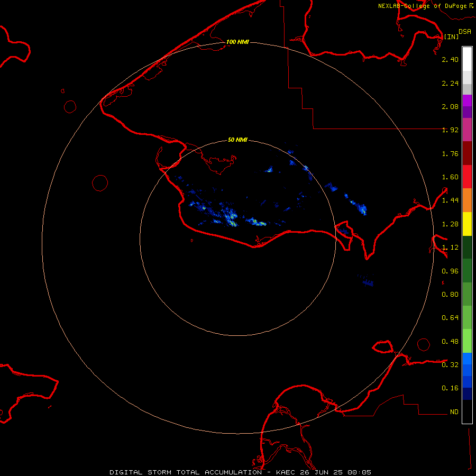Click the 1.12 legend value
Image resolution: width=476 pixels, height=476 pixels.
coord(450,248)
